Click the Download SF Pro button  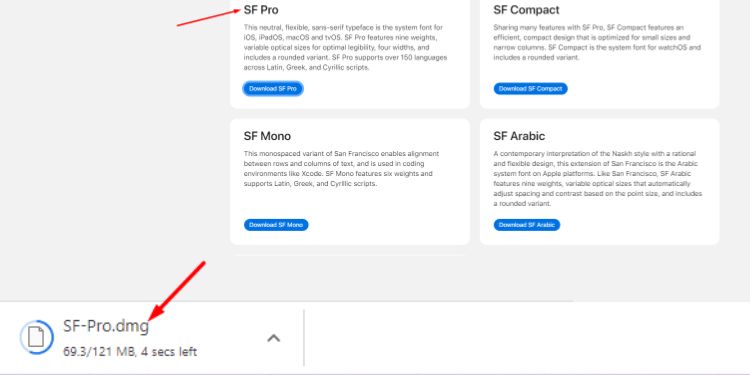(273, 88)
